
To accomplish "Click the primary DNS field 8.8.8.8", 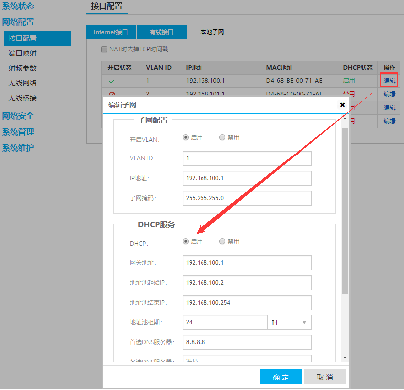I will click(247, 342).
